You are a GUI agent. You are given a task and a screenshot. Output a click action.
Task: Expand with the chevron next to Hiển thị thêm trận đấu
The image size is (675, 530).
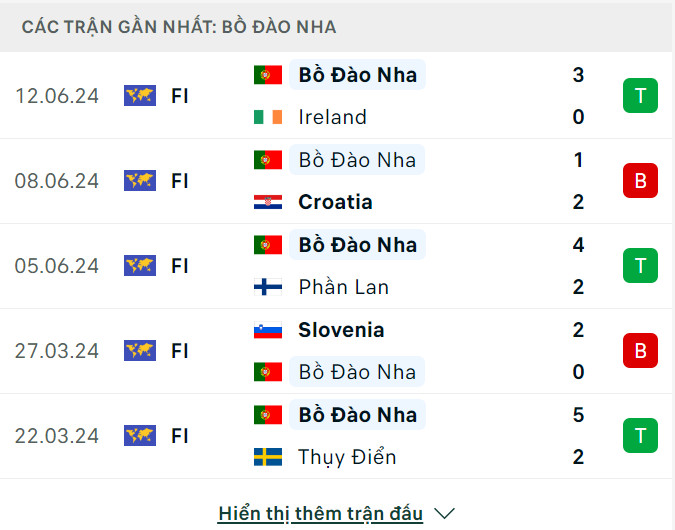[x=446, y=514]
